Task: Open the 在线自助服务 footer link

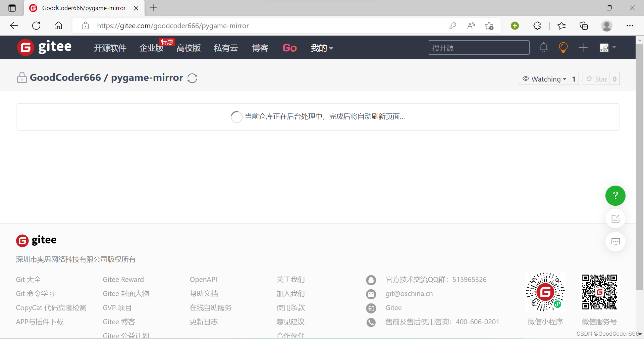Action: (211, 308)
